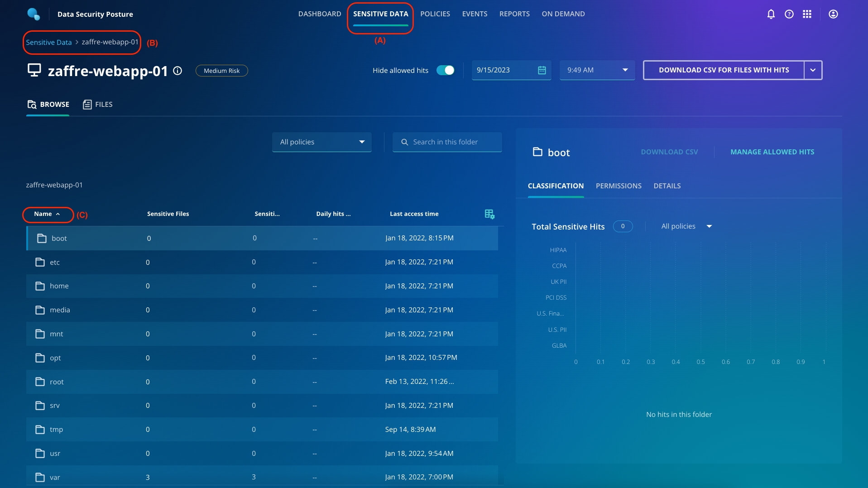Go to Policies in top navigation

pyautogui.click(x=435, y=14)
